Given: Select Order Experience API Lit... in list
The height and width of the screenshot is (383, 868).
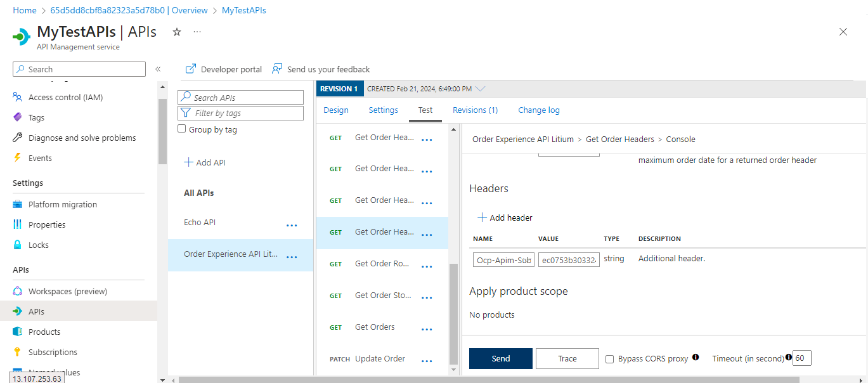Looking at the screenshot, I should click(x=231, y=254).
